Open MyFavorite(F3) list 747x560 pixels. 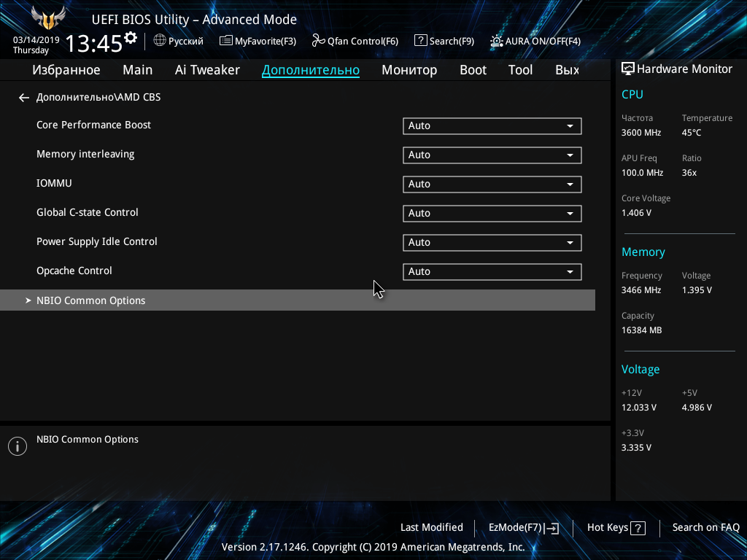(x=258, y=41)
